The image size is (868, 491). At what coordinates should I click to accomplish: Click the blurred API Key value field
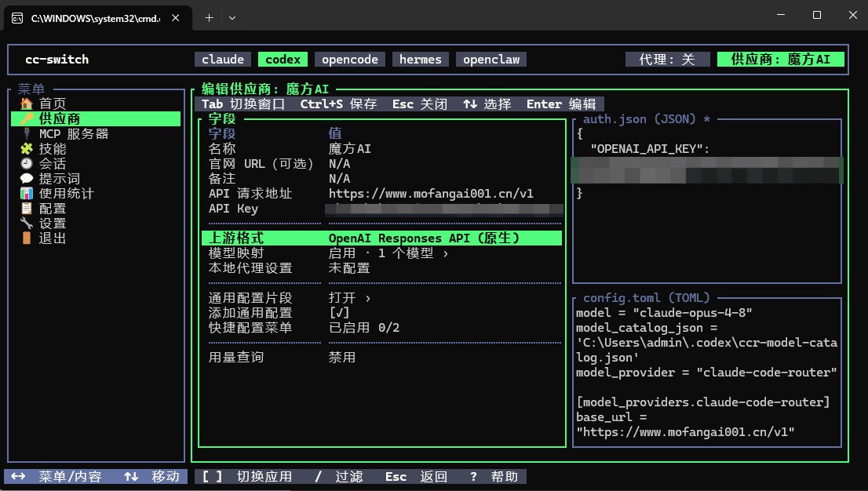[x=444, y=209]
